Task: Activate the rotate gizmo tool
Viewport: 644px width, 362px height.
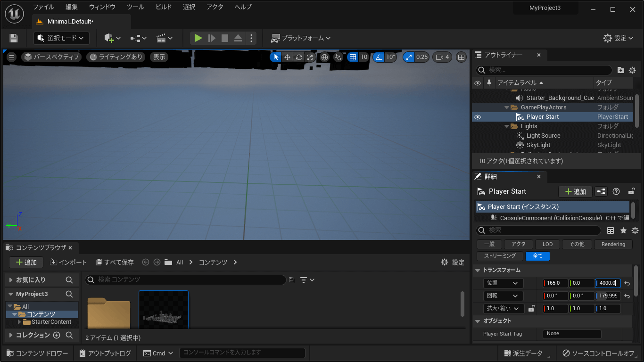Action: [x=299, y=57]
